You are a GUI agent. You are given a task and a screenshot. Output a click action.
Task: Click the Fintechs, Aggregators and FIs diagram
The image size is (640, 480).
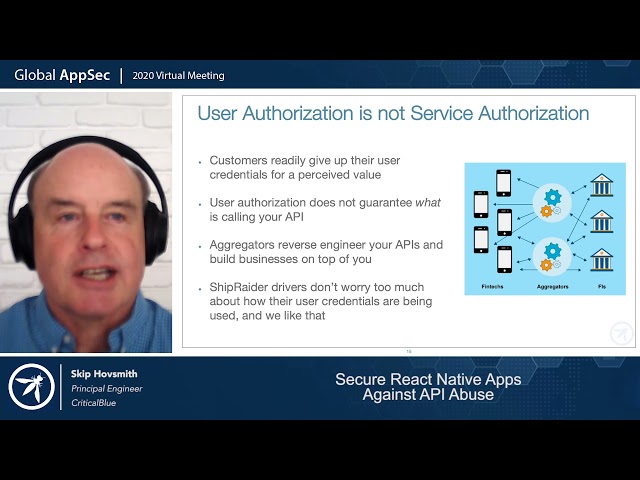coord(545,229)
